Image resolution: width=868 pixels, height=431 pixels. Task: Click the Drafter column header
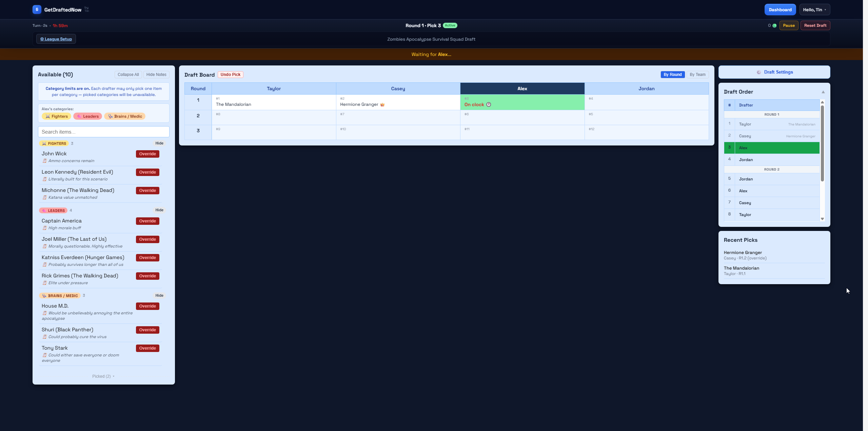[777, 105]
